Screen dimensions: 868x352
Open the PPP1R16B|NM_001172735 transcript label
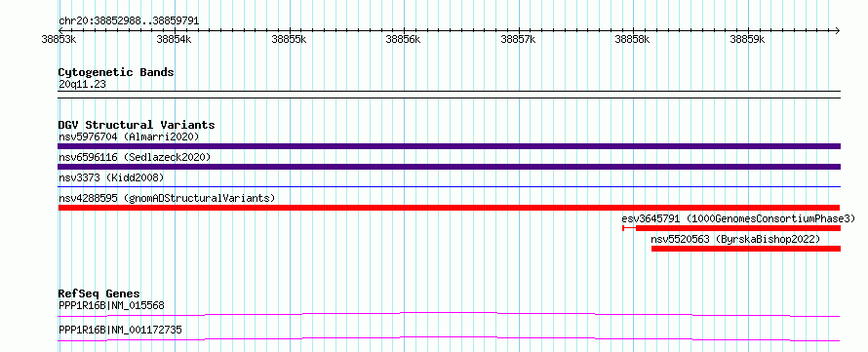[x=120, y=331]
